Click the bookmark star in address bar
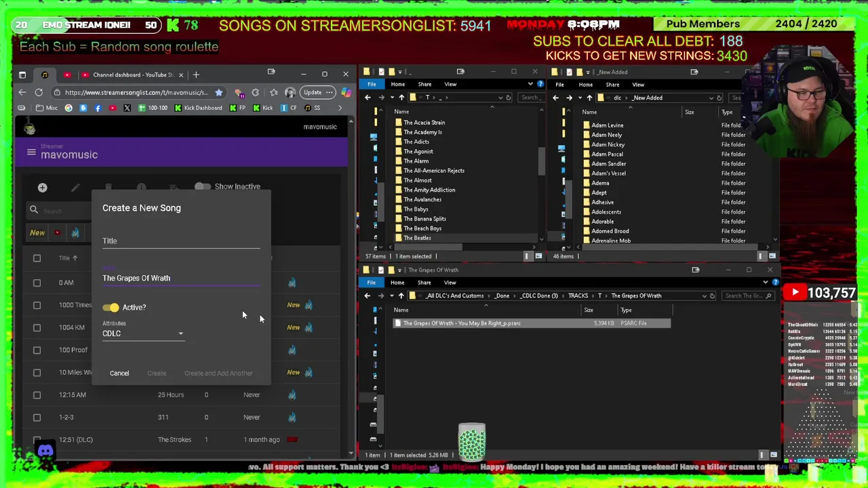The image size is (868, 488). pos(218,92)
